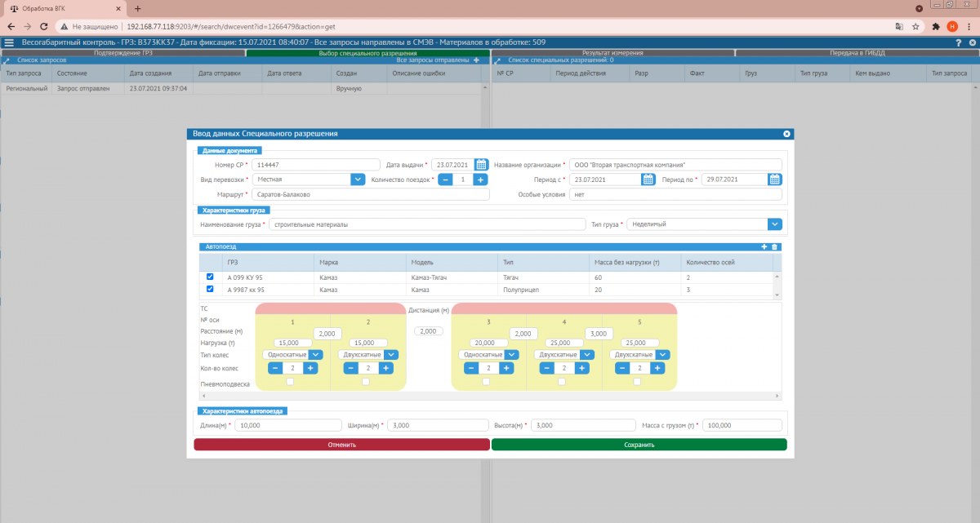
Task: Switch to Подтверждение ГРЗ tab
Action: [123, 53]
